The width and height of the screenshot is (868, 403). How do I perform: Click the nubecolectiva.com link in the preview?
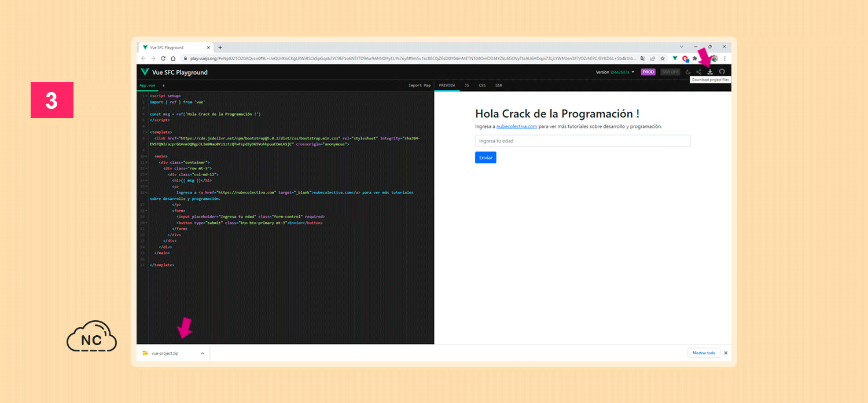point(517,126)
